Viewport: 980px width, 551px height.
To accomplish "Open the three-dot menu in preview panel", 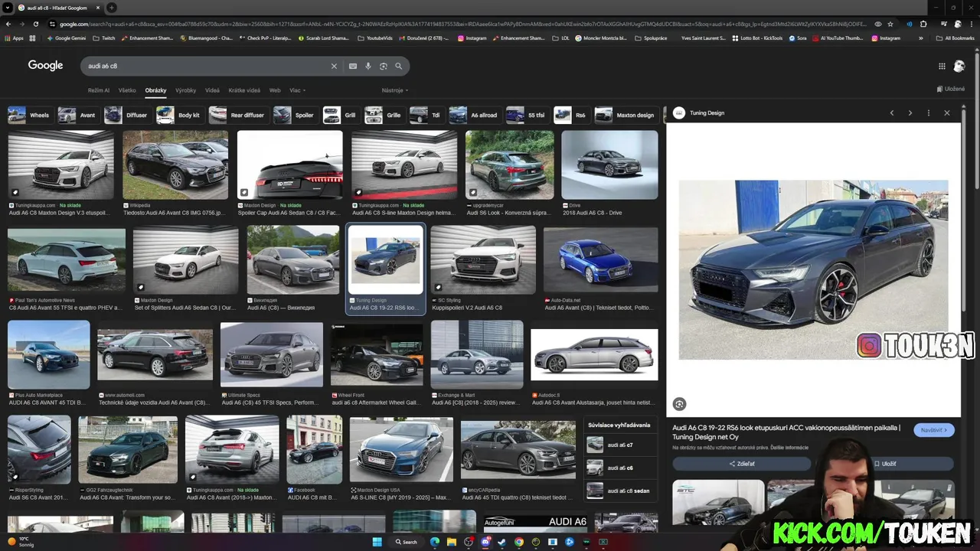I will coord(929,113).
